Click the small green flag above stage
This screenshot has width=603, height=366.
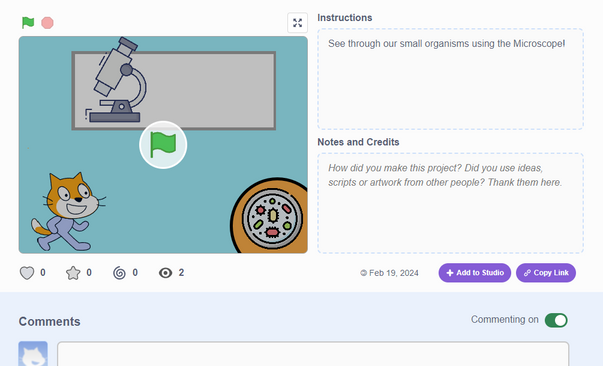(28, 23)
